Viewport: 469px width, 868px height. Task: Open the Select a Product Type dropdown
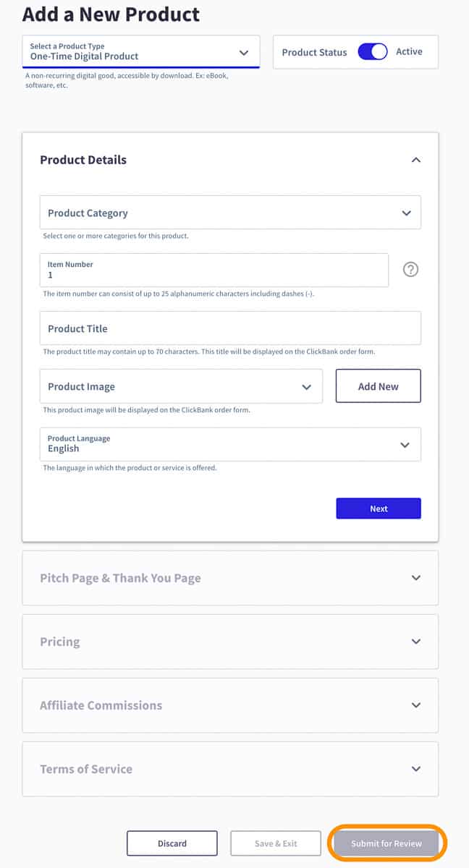point(141,52)
